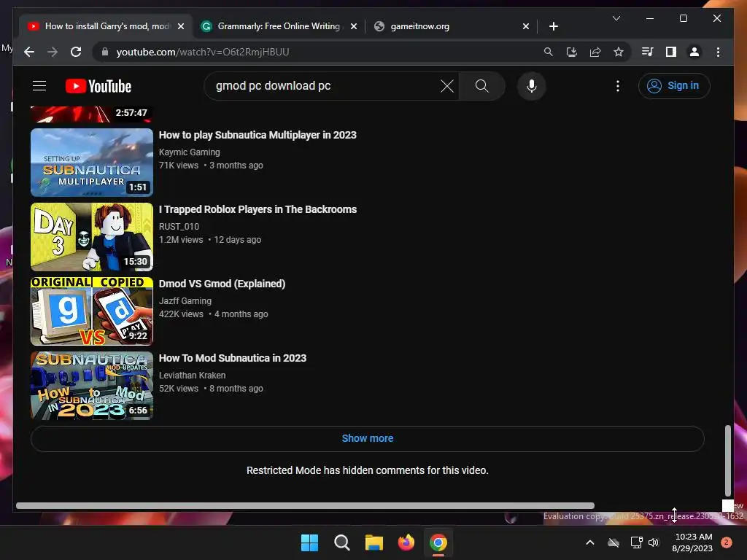Open Chrome media controls icon
This screenshot has width=747, height=560.
(x=648, y=52)
